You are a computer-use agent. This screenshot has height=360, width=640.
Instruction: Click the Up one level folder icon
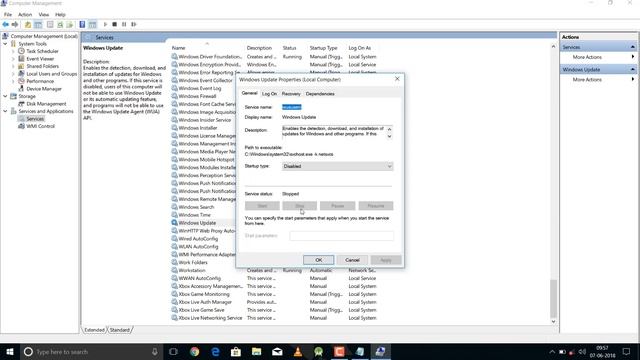(28, 24)
